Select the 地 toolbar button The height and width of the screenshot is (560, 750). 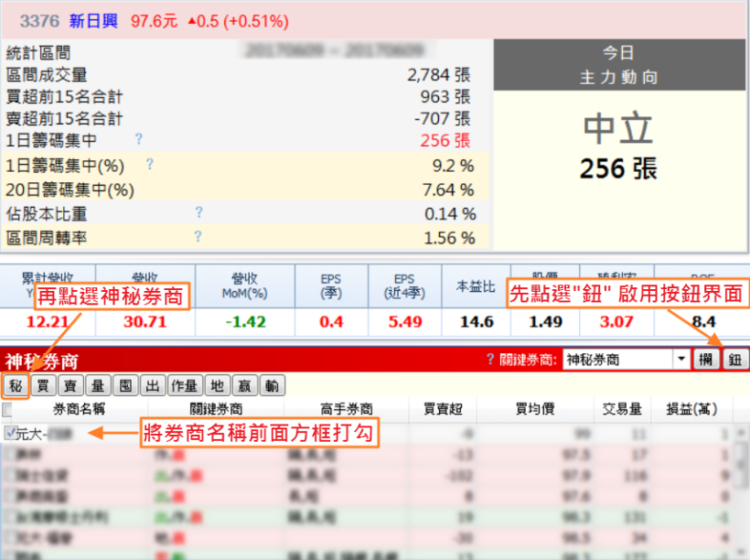[217, 386]
